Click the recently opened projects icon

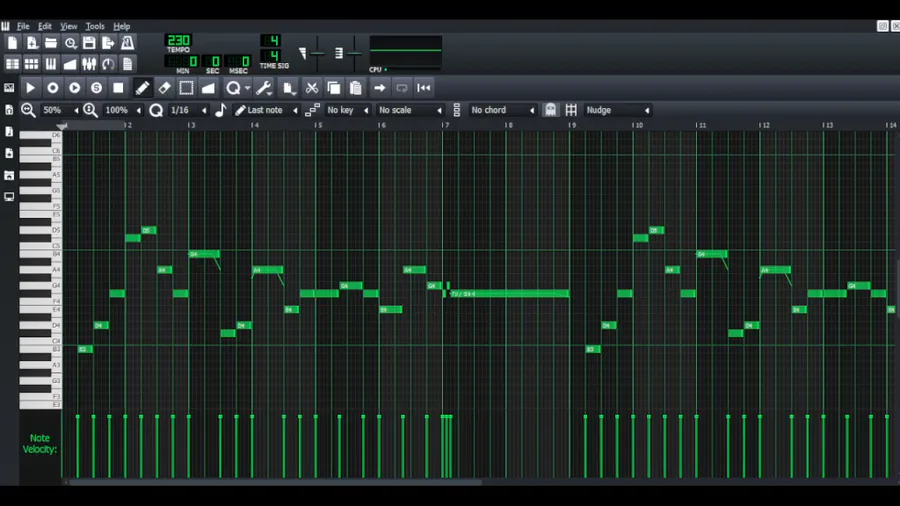click(x=70, y=43)
